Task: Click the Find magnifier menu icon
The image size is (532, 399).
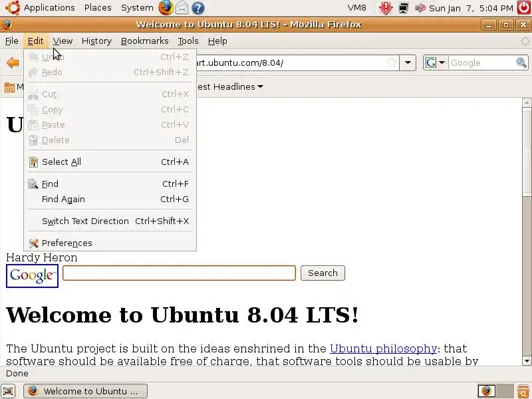Action: [33, 184]
